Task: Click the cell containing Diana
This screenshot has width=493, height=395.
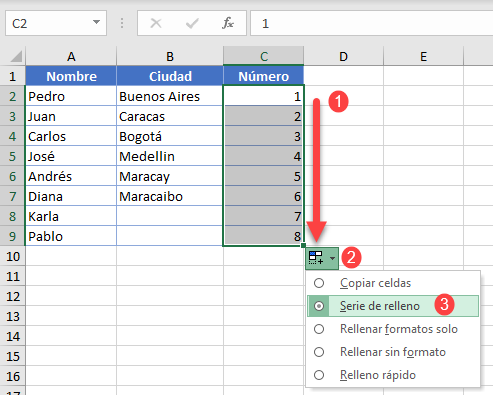Action: (x=71, y=196)
